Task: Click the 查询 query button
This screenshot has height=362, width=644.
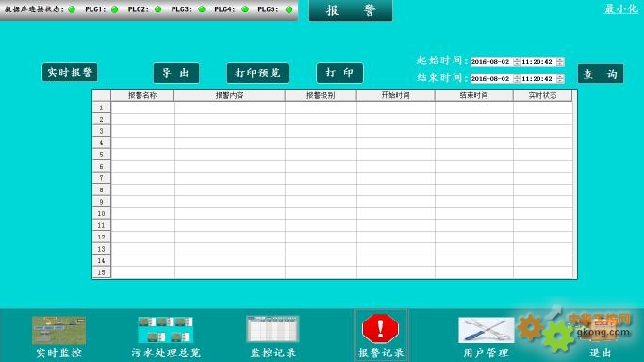Action: pyautogui.click(x=601, y=74)
